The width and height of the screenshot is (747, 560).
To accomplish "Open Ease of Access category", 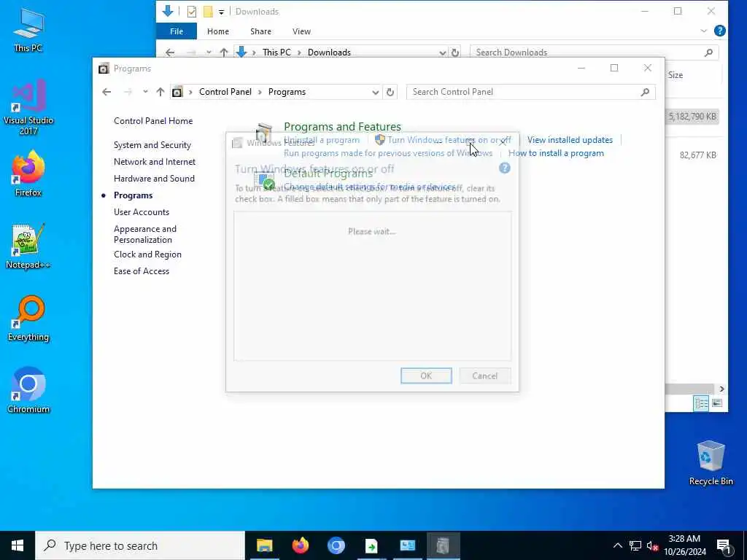I will point(142,271).
